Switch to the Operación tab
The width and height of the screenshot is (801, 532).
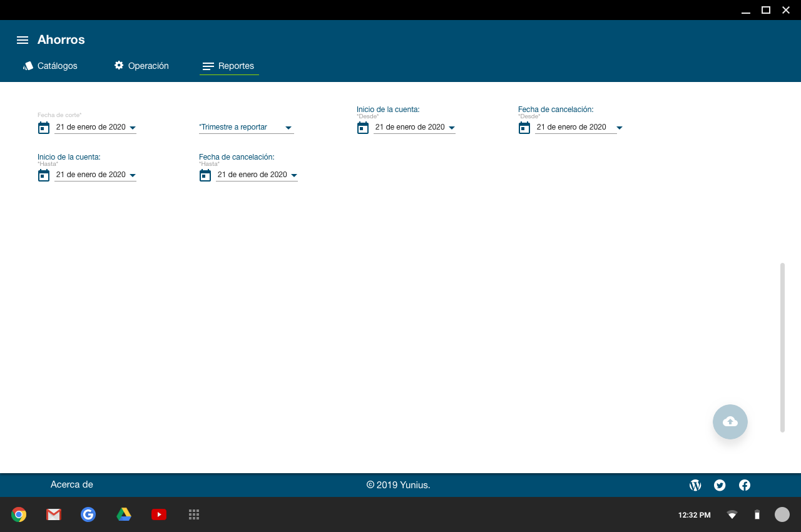point(141,66)
